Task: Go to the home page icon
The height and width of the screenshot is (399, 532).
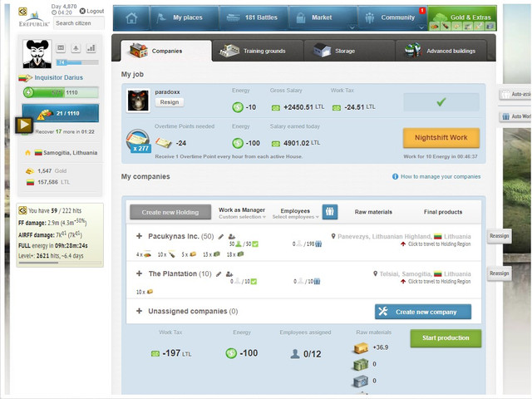Action: click(131, 17)
